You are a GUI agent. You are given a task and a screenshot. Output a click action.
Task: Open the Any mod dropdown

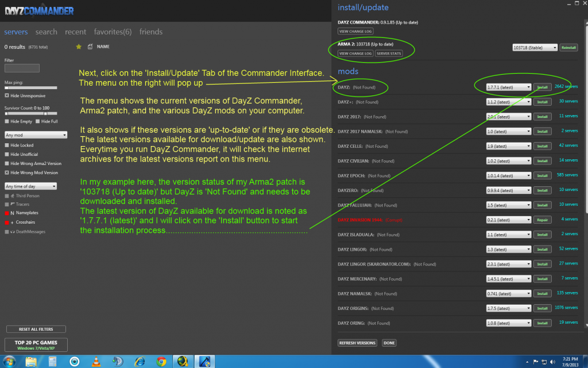point(36,135)
